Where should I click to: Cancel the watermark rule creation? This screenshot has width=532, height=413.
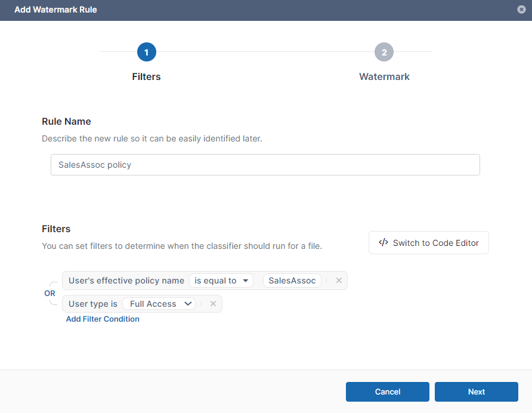point(388,392)
